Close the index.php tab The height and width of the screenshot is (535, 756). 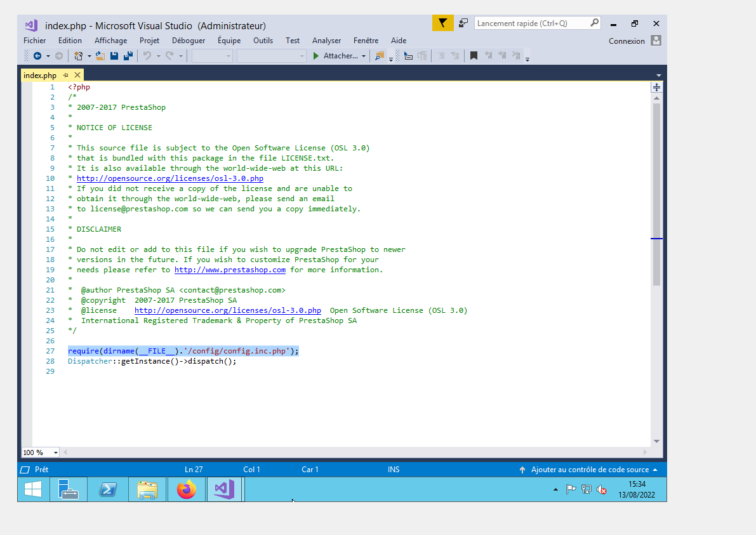point(77,75)
